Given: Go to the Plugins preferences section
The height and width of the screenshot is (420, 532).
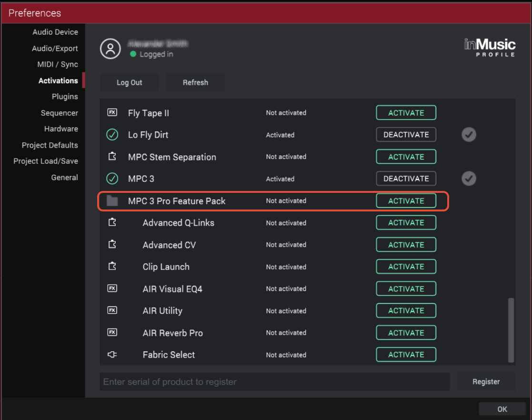Looking at the screenshot, I should pos(65,97).
